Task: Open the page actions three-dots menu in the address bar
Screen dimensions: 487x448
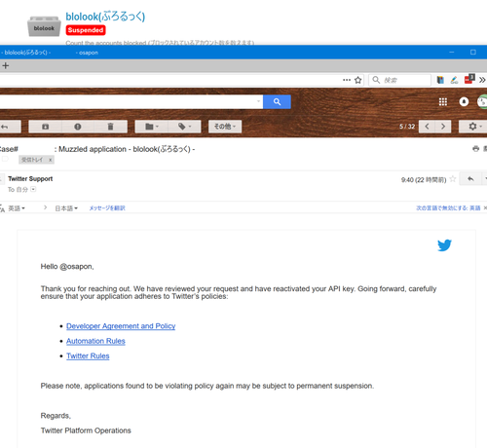Action: 347,80
